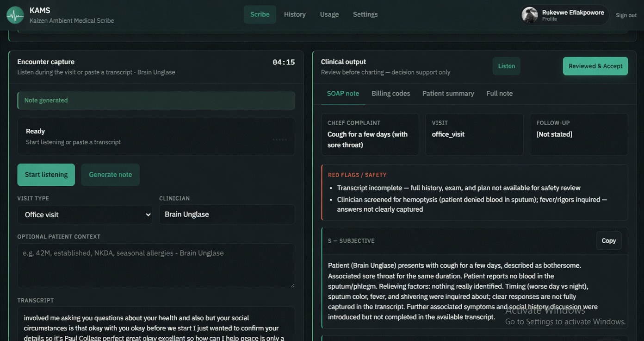Click the Listen button in Clinical output
This screenshot has height=341, width=644.
point(507,66)
